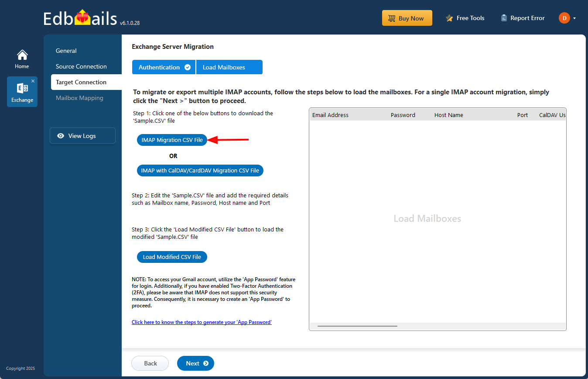Click the Port column header

[523, 115]
